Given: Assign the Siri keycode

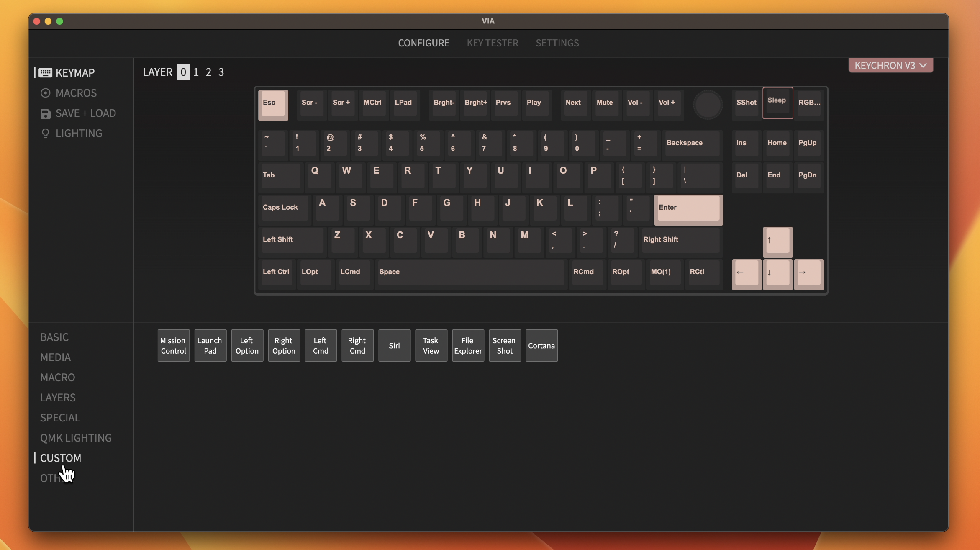Looking at the screenshot, I should [x=394, y=345].
